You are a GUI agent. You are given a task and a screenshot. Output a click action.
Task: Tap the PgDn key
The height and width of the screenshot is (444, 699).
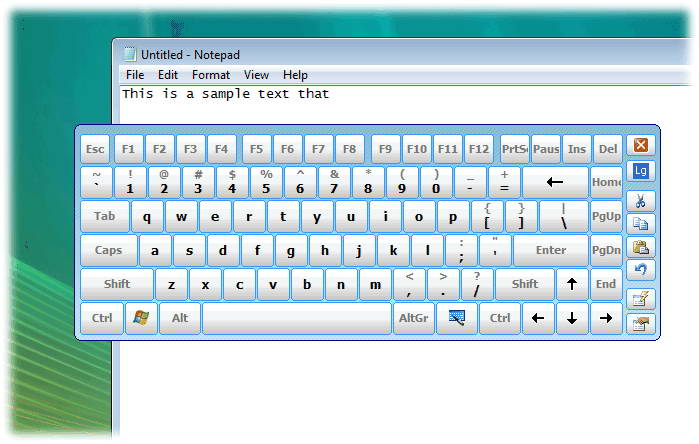point(606,250)
